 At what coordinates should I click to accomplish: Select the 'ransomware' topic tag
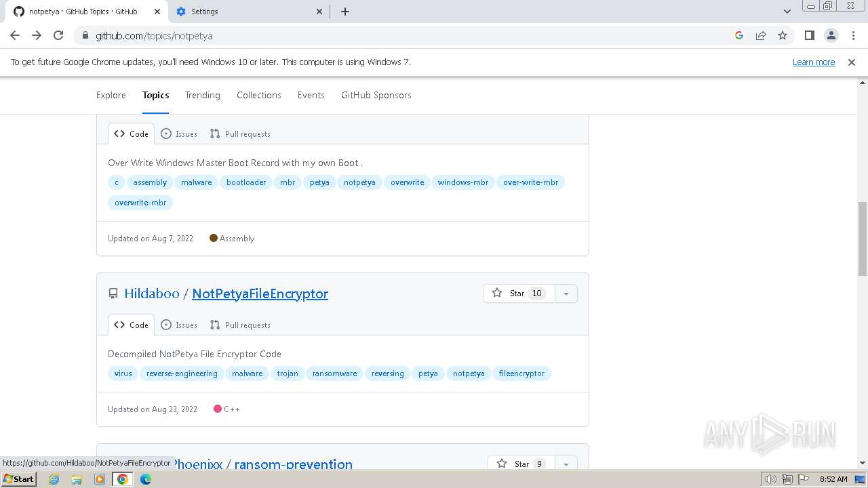(x=335, y=373)
